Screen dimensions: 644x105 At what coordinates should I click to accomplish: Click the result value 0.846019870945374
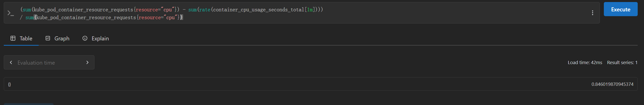point(612,84)
